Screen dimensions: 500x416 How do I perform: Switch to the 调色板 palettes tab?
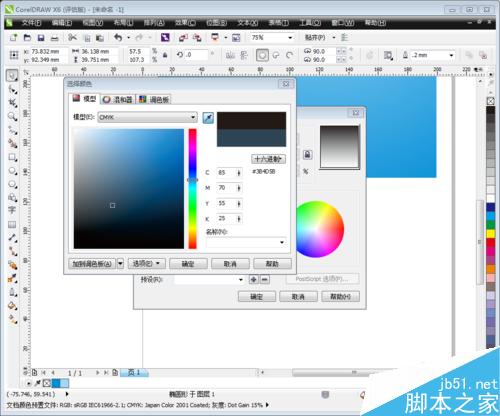click(154, 99)
